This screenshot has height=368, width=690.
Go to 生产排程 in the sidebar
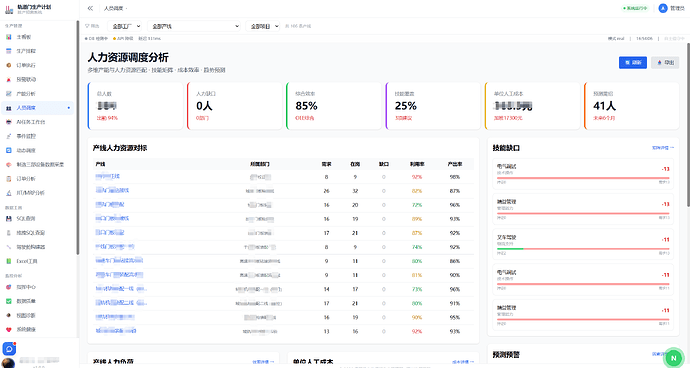click(38, 51)
